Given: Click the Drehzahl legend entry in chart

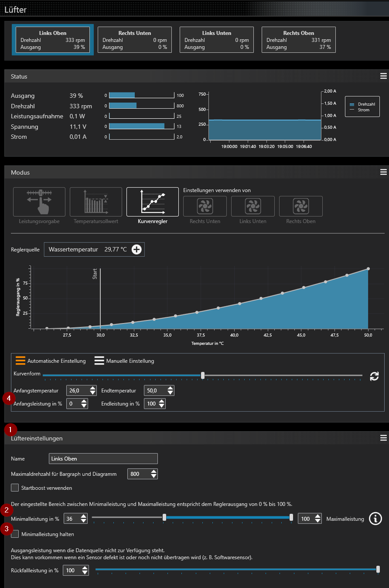Looking at the screenshot, I should tap(362, 105).
